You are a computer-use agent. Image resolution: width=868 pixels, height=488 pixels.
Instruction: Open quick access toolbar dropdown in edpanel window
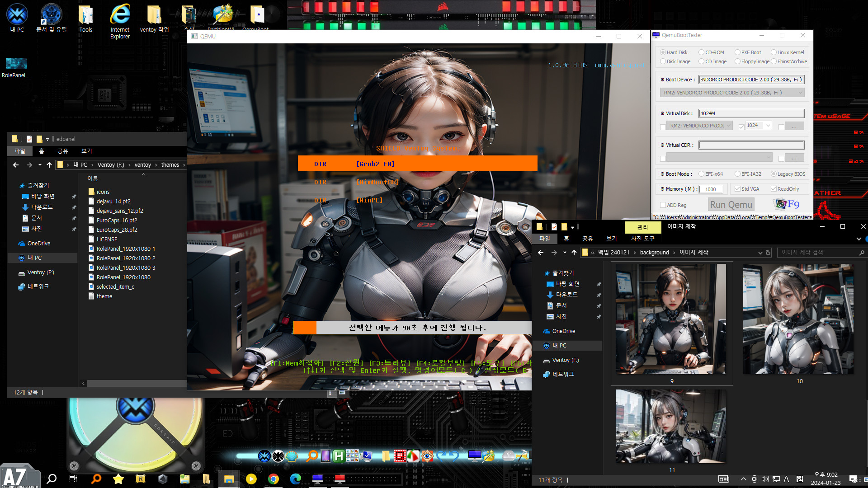coord(47,139)
